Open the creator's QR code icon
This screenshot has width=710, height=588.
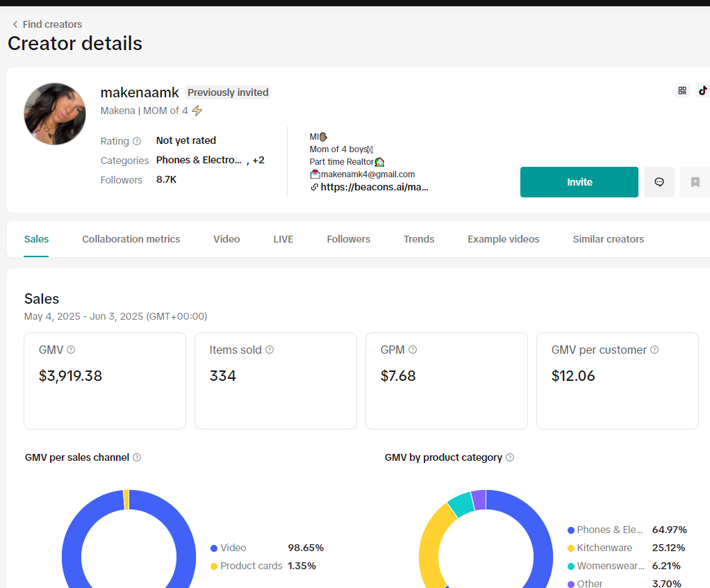[x=682, y=90]
